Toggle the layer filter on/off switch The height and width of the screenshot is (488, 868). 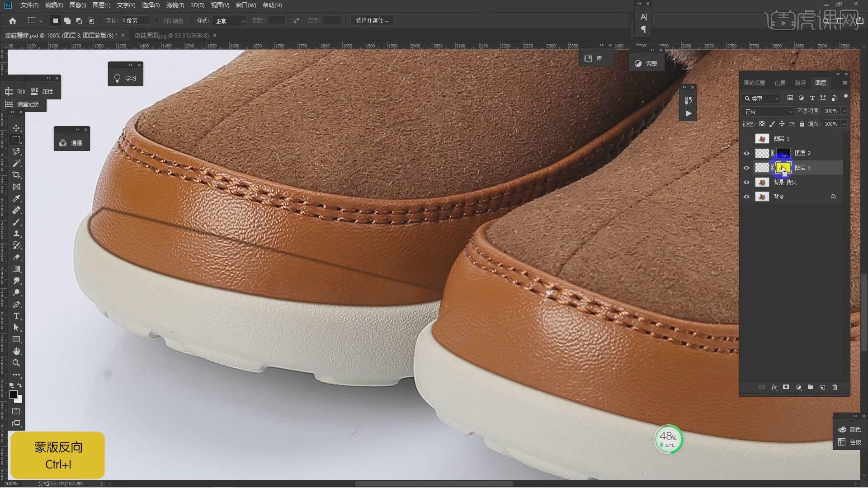(845, 98)
